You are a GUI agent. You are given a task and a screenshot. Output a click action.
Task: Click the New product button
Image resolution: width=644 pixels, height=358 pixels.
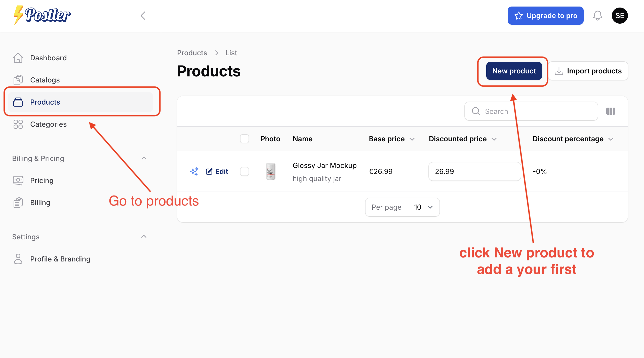tap(514, 71)
